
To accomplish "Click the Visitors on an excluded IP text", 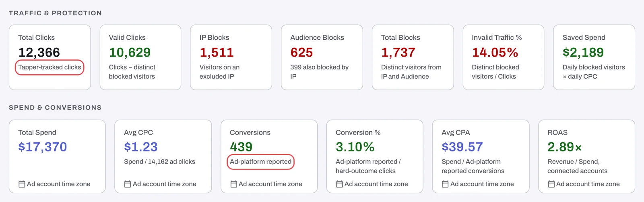I will click(x=219, y=71).
